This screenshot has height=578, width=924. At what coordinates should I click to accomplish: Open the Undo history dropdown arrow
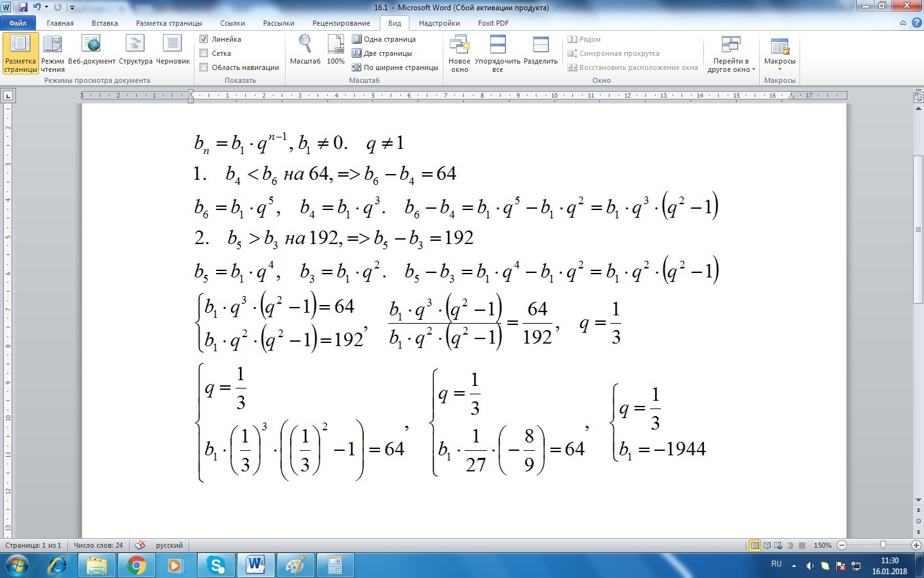(46, 7)
